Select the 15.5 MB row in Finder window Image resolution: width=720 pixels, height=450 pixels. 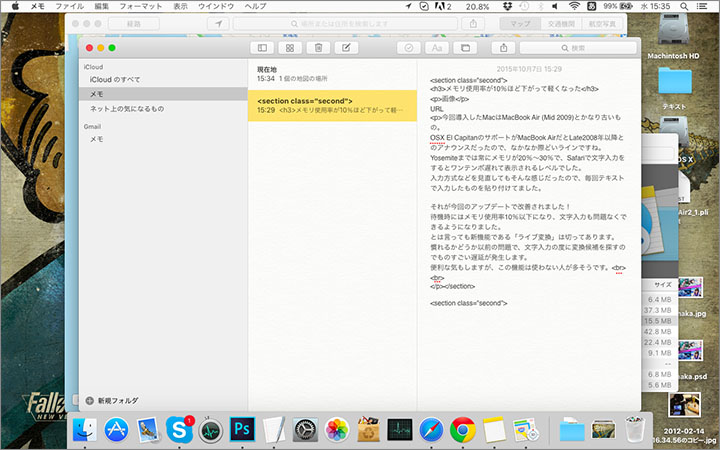coord(659,321)
